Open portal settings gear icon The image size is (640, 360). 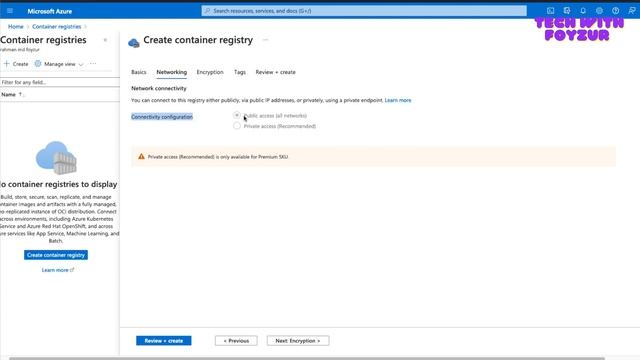tap(599, 11)
